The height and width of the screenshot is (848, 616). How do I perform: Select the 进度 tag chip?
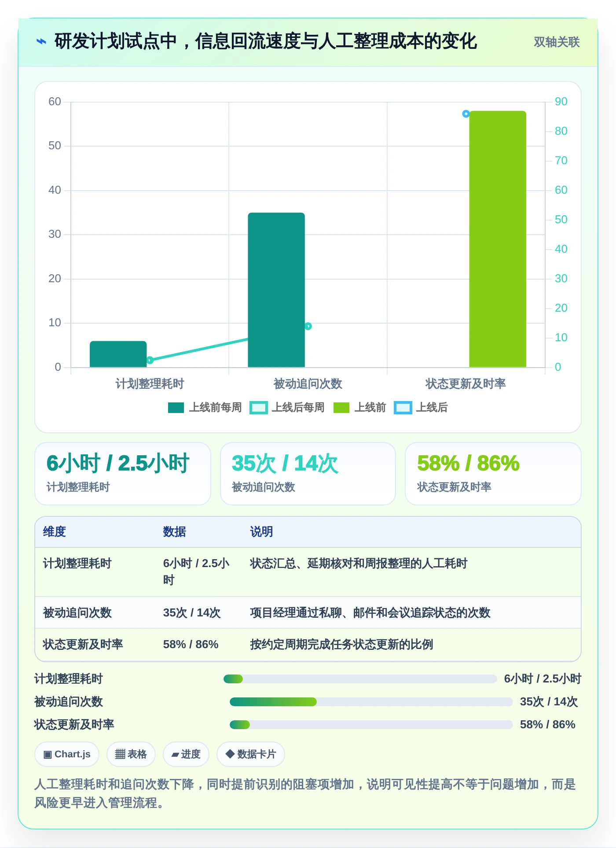click(186, 754)
